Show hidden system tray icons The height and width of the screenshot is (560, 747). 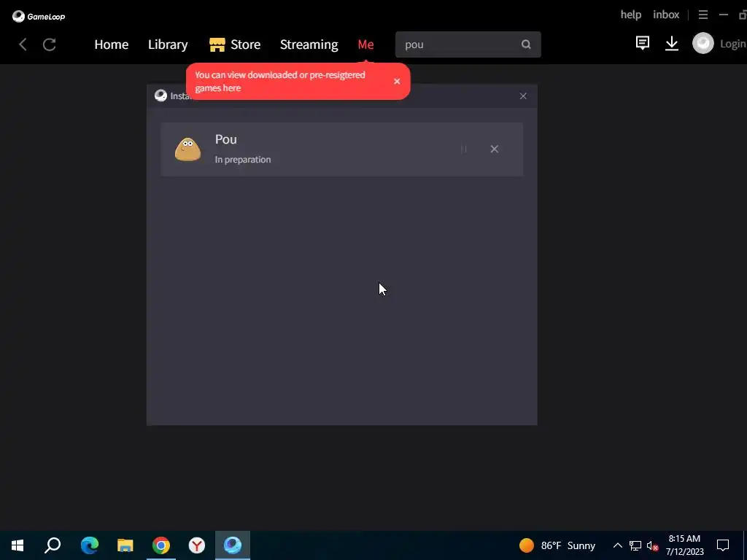tap(617, 545)
